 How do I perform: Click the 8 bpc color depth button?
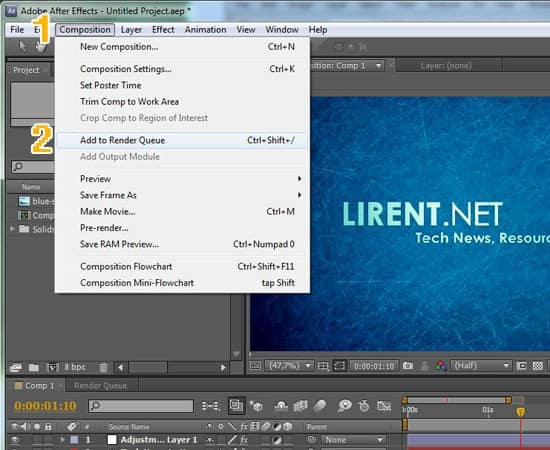pos(75,367)
